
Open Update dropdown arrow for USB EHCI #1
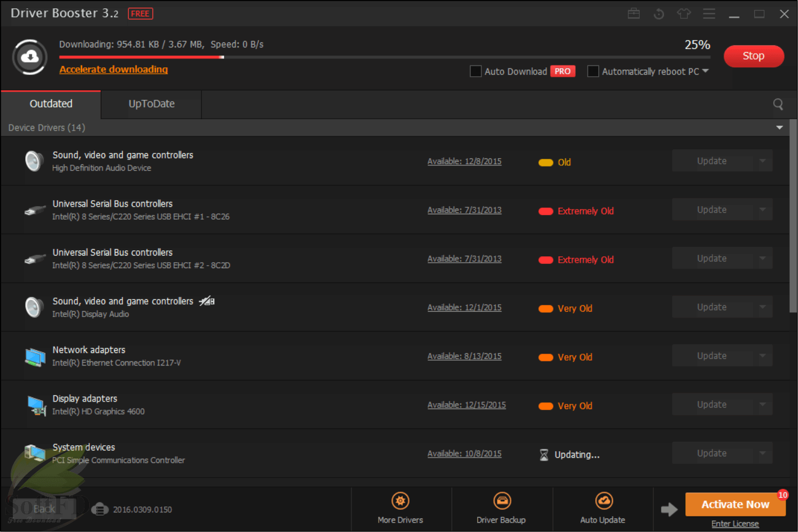[762, 210]
